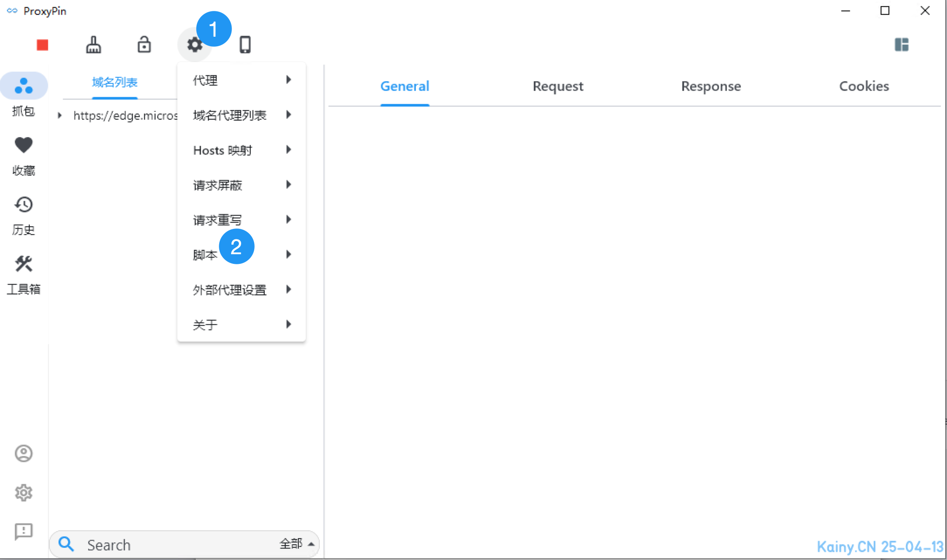947x560 pixels.
Task: Click the Search input field
Action: (175, 545)
